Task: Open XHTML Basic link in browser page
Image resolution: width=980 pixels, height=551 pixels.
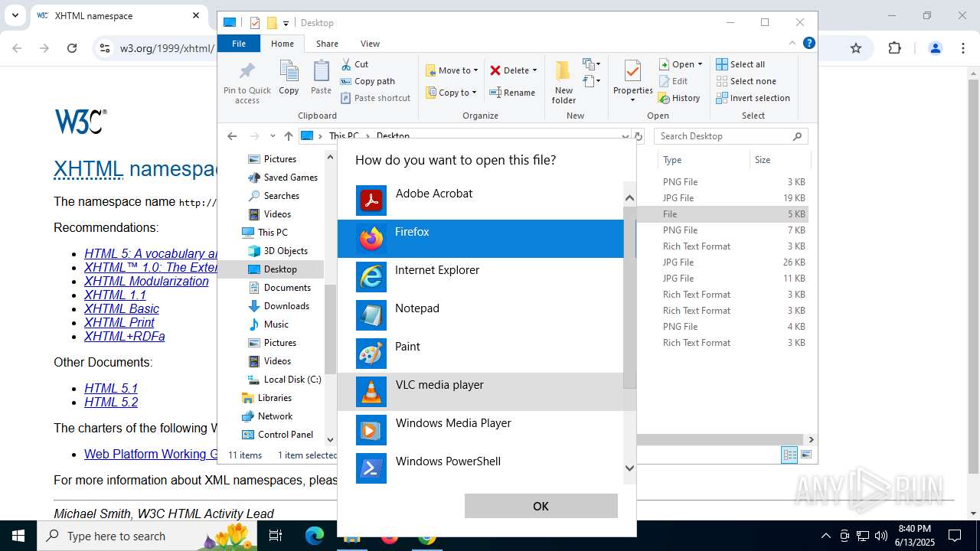Action: [x=122, y=308]
